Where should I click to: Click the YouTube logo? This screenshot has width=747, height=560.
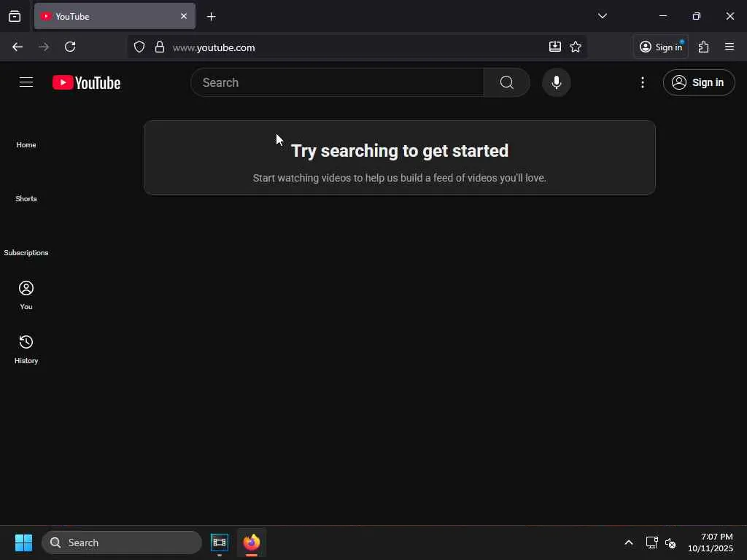[x=86, y=82]
